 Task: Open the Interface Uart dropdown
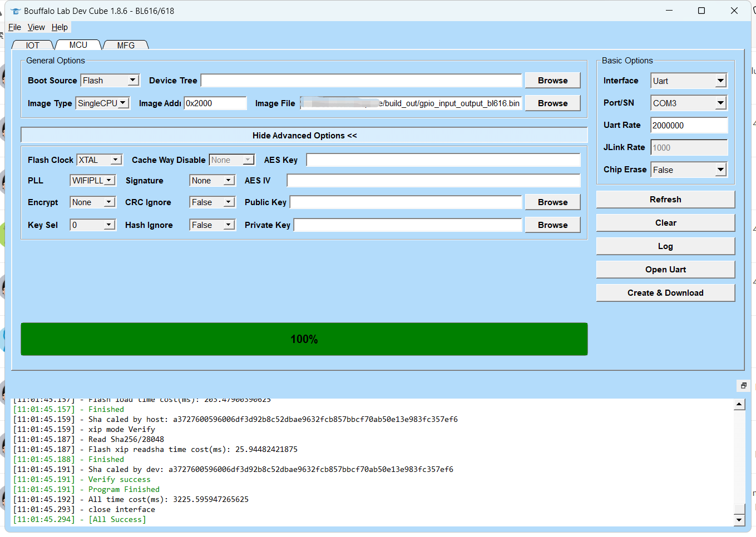coord(689,81)
